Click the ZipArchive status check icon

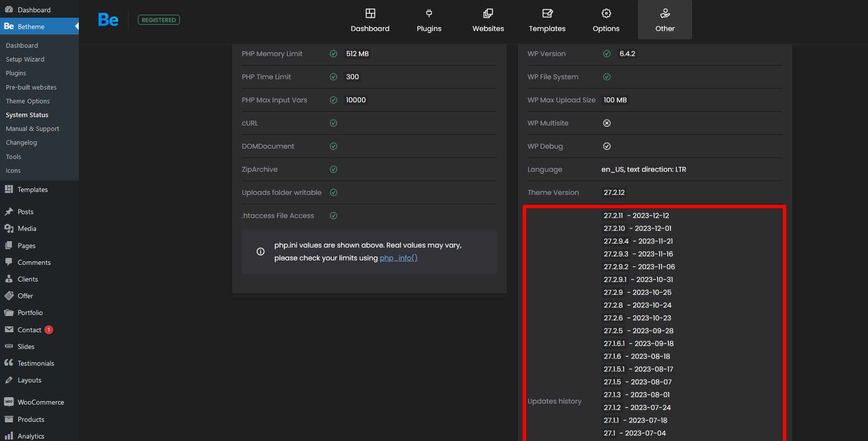pyautogui.click(x=334, y=169)
